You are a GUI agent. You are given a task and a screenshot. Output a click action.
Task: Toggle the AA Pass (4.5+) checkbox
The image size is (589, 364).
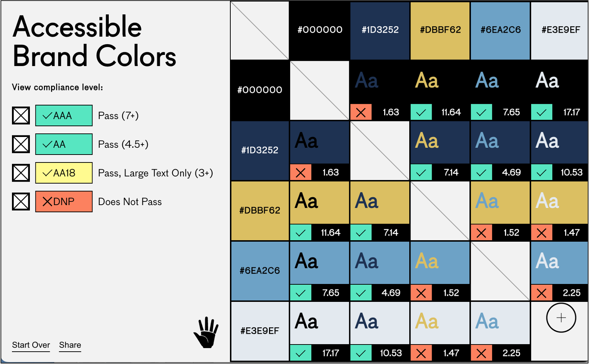tap(21, 144)
